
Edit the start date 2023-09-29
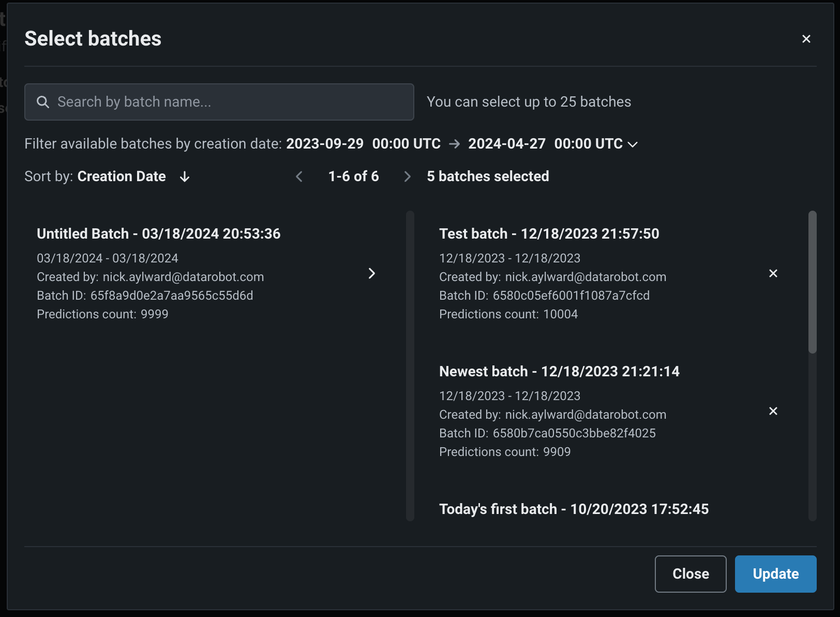point(325,144)
